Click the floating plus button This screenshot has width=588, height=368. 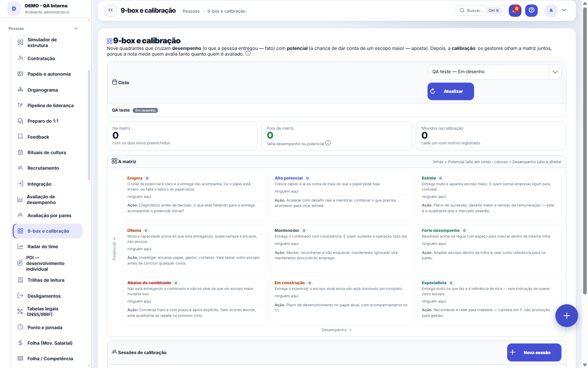click(566, 316)
